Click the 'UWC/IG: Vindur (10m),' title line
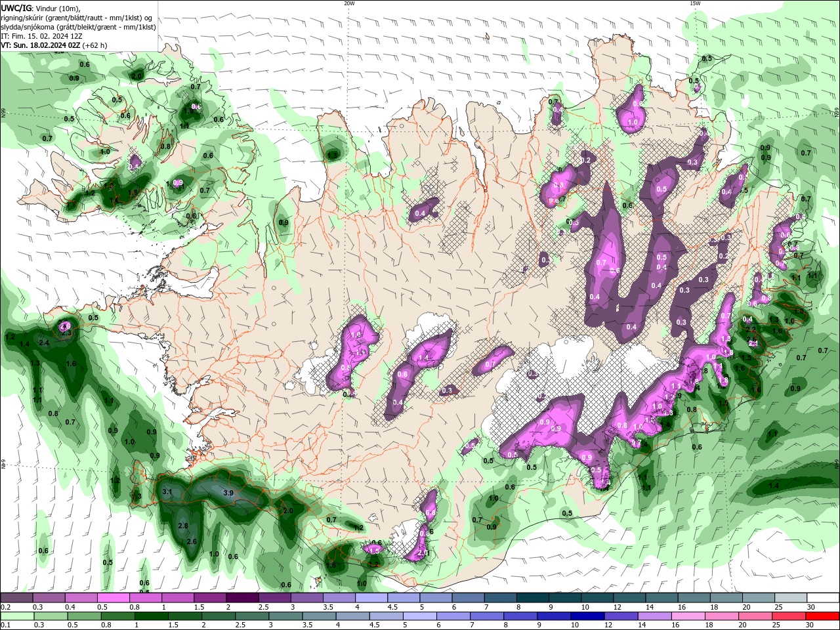 41,8
